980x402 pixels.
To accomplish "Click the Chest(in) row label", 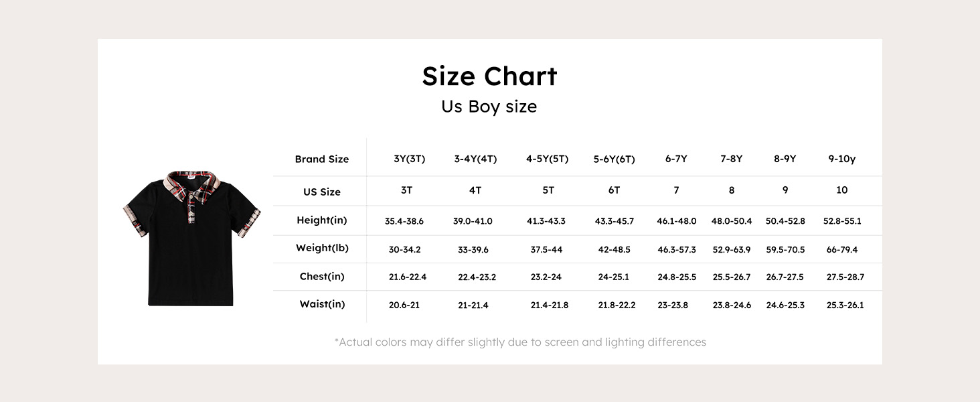I will pyautogui.click(x=322, y=276).
